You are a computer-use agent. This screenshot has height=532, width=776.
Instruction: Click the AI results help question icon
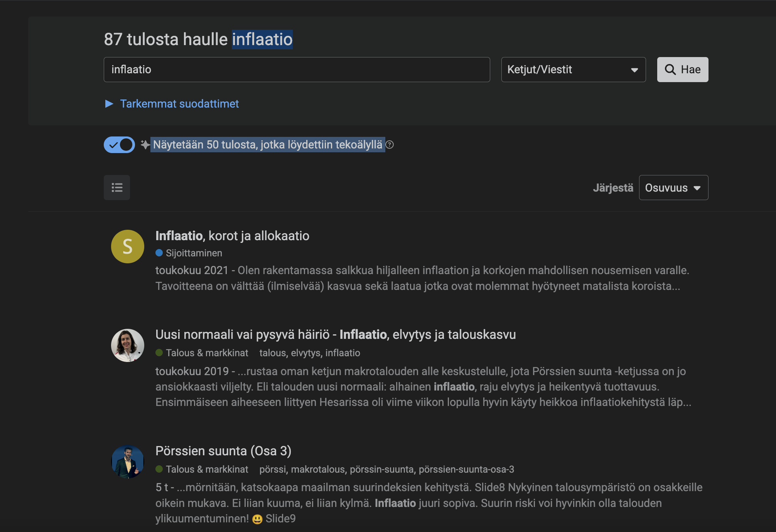pos(390,145)
